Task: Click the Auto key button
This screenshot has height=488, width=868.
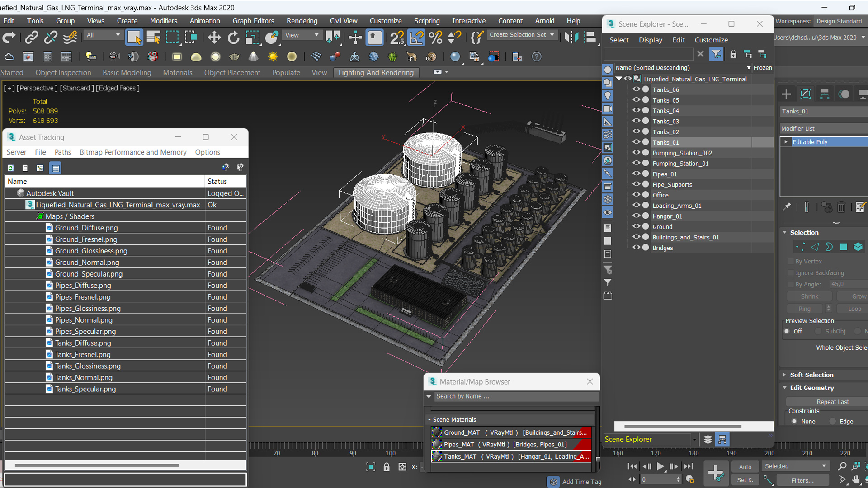Action: [745, 467]
